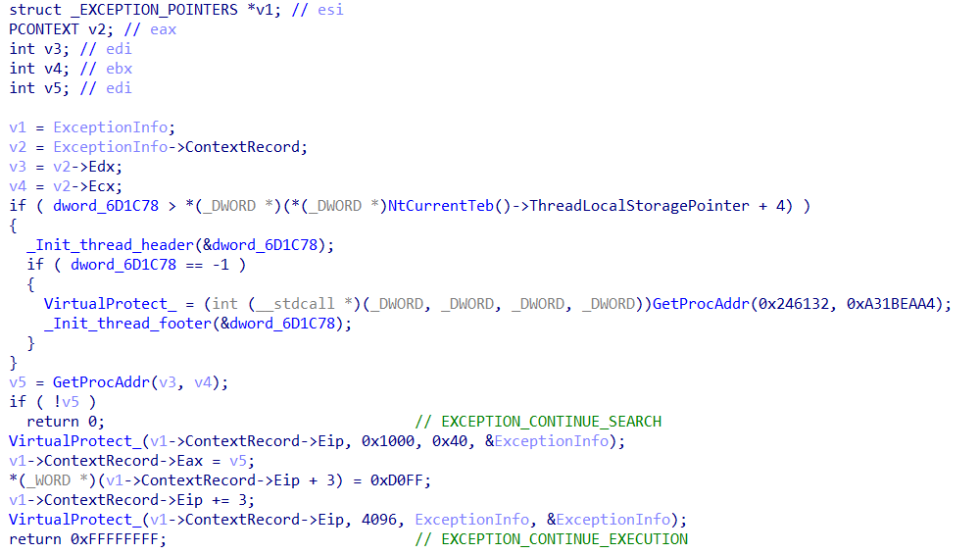Screen dimensions: 980x554
Task: Select the 'v2->Edx' member access
Action: (83, 167)
